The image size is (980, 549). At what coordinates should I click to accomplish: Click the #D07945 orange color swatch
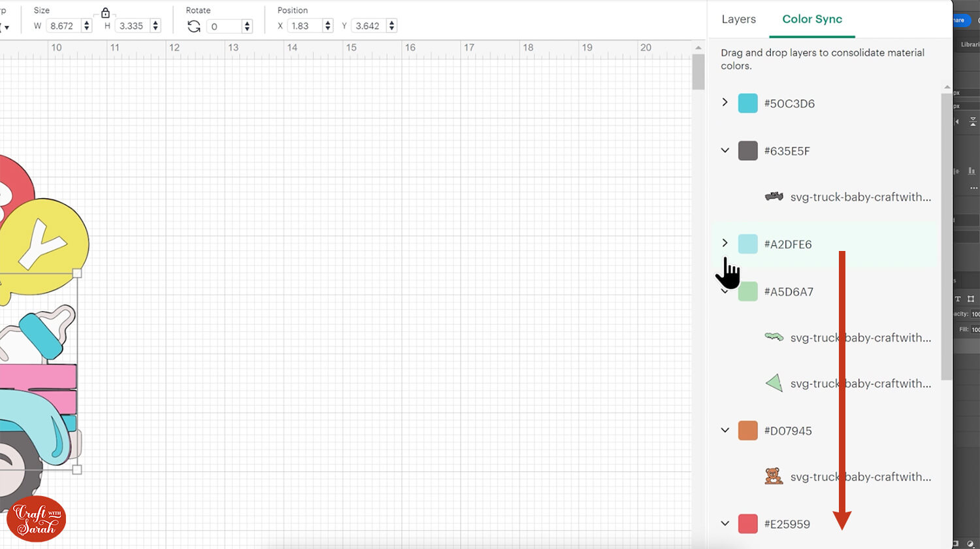[748, 431]
